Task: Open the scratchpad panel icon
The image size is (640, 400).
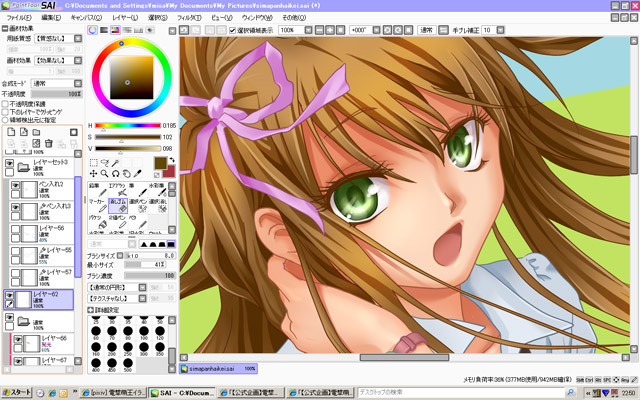Action: coord(150,30)
